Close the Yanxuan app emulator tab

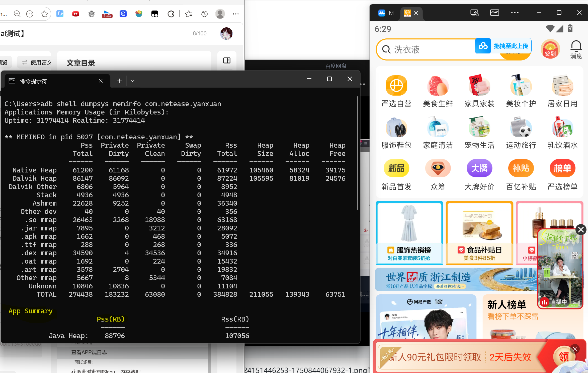point(416,13)
